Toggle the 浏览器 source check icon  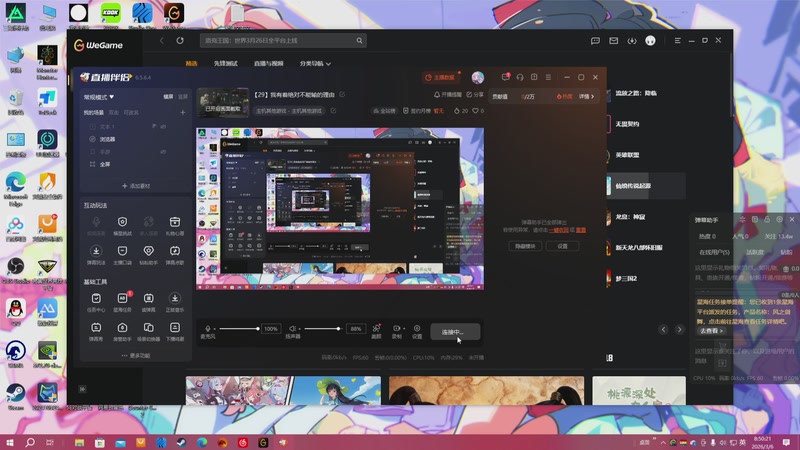tap(92, 139)
